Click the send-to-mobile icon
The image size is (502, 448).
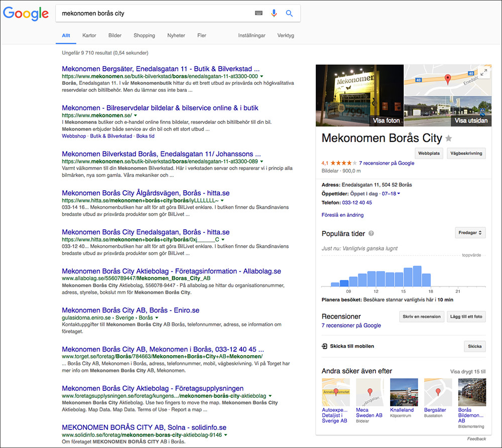pos(324,346)
